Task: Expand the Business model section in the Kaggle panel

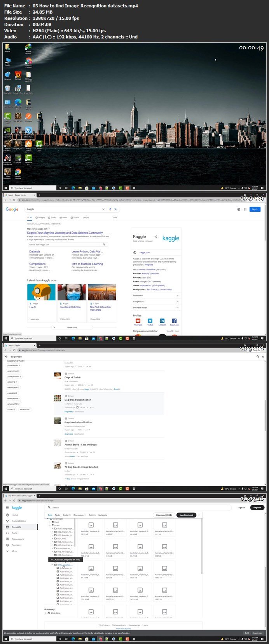Action: point(155,308)
